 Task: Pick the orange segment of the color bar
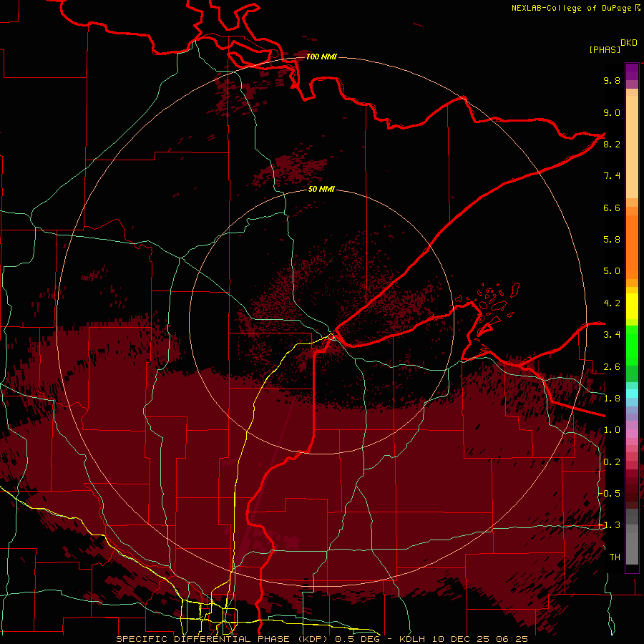(632, 247)
